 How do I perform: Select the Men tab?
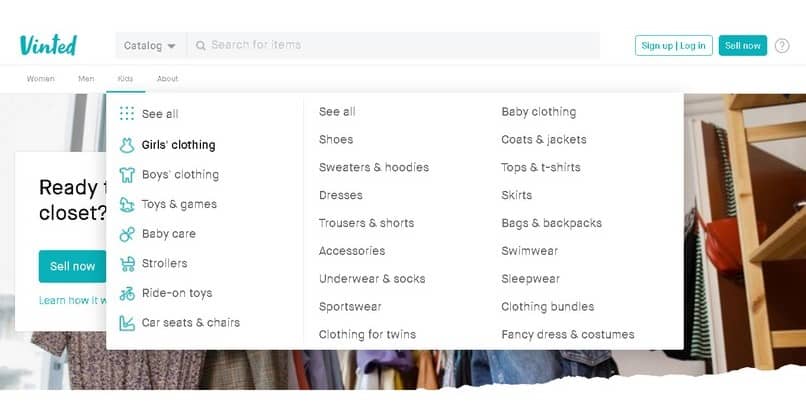pos(86,79)
